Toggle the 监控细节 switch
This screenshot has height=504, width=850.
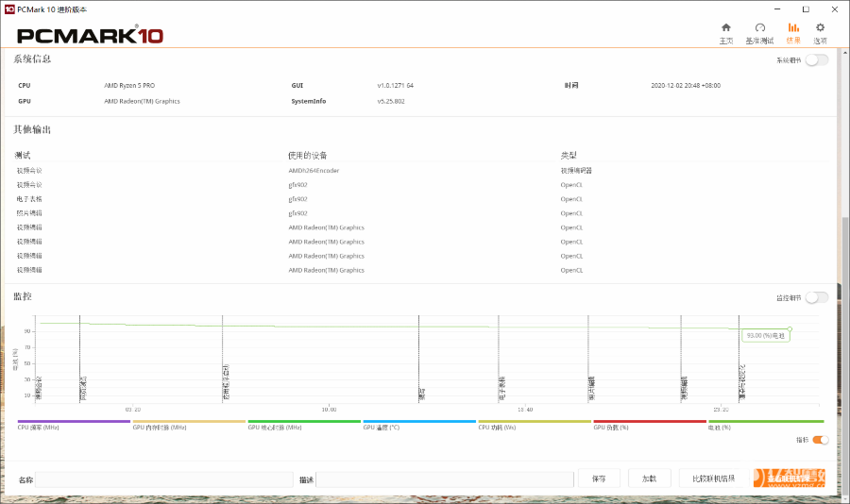point(816,297)
